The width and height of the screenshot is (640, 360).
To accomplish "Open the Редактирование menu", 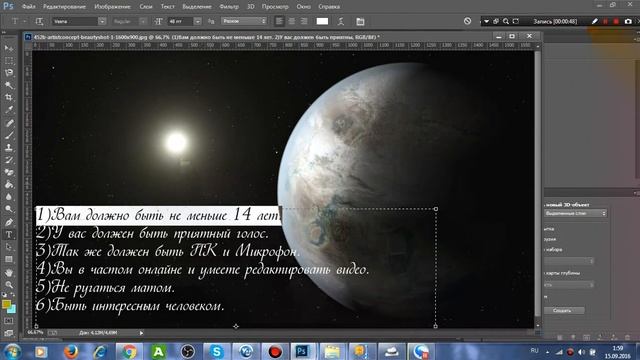I will pyautogui.click(x=64, y=7).
